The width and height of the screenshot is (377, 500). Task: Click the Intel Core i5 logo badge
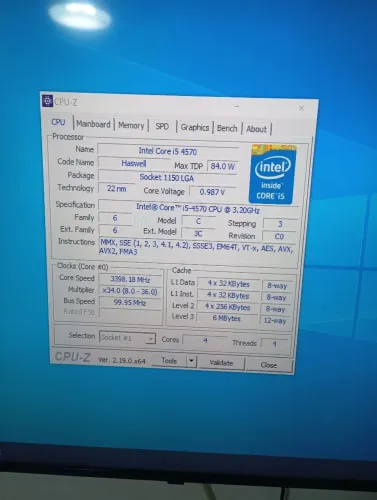[272, 174]
